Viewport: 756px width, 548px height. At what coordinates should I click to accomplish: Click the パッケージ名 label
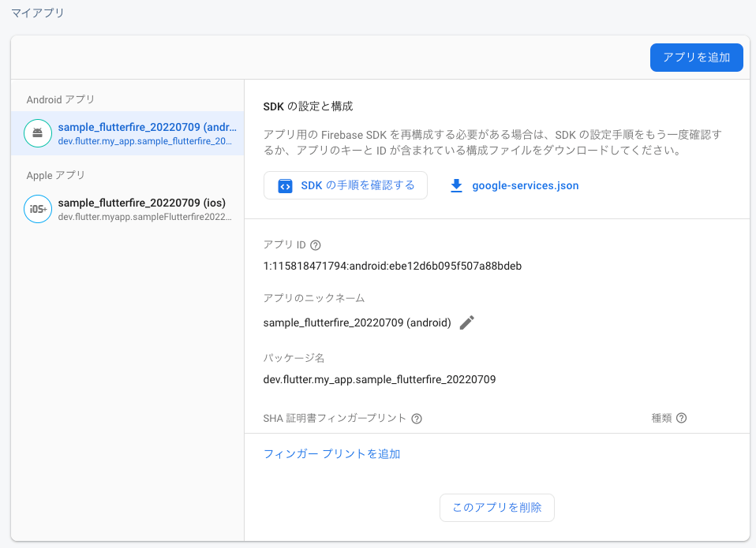click(294, 358)
